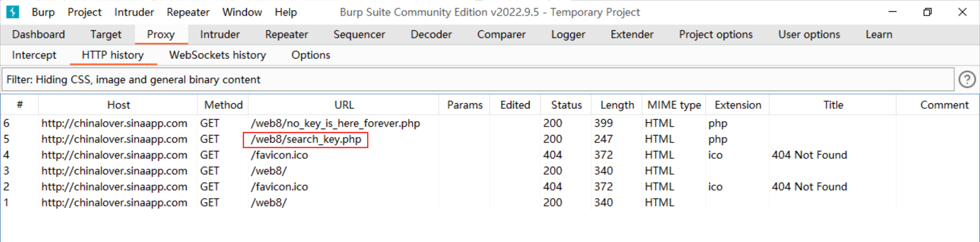Sort by the Status column header

click(x=566, y=105)
